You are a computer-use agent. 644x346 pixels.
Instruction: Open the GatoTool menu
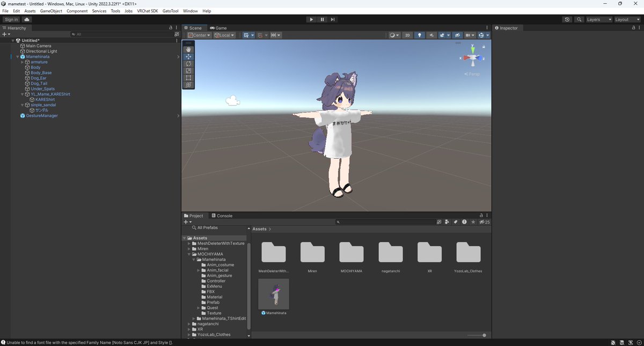[171, 11]
